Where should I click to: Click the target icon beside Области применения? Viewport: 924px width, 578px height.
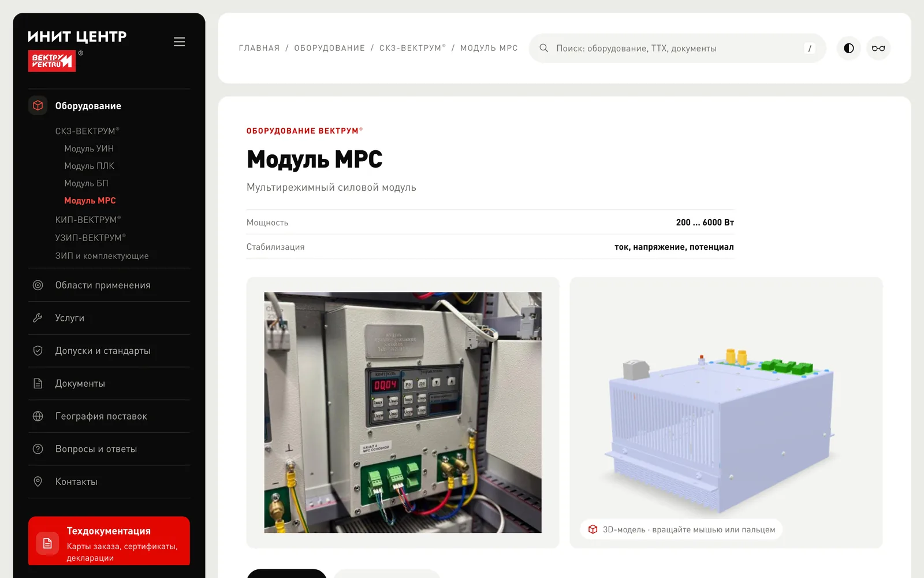click(38, 285)
